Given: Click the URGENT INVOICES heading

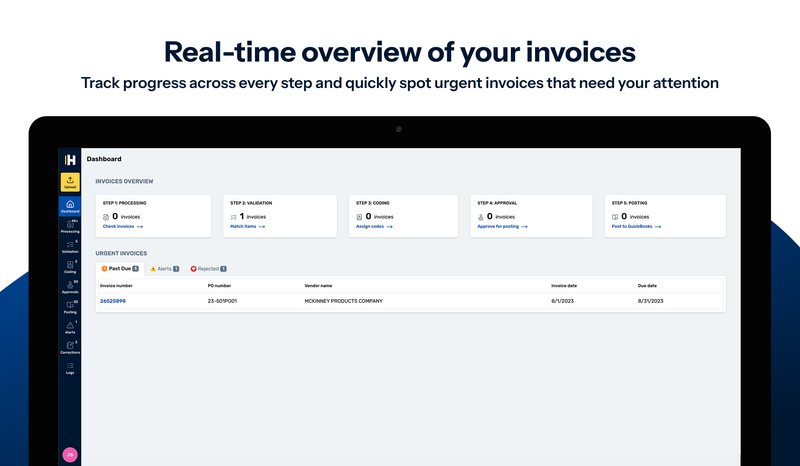Looking at the screenshot, I should point(121,253).
